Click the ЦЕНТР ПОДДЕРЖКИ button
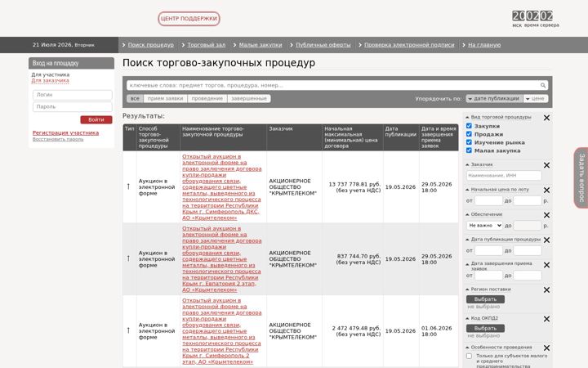Screen dimensions: 588x368 (x=189, y=18)
